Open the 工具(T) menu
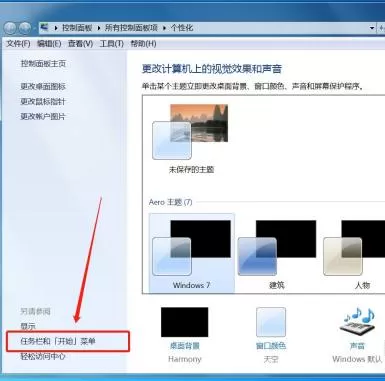The image size is (385, 381). click(x=112, y=44)
